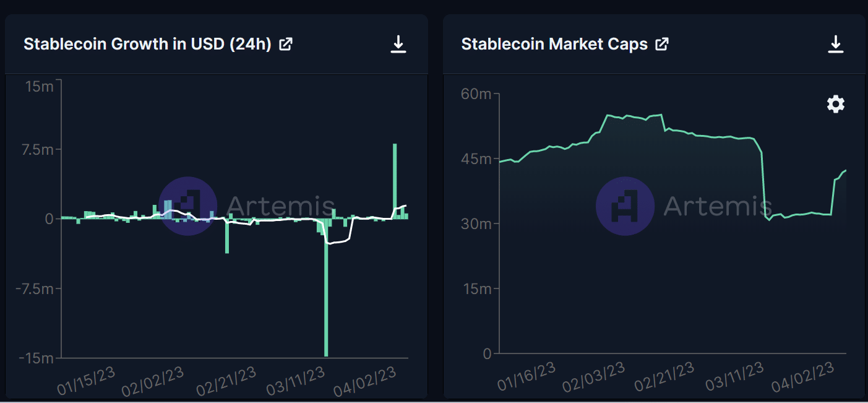Click the Artemis logo watermark on right chart
This screenshot has width=868, height=403.
[625, 204]
